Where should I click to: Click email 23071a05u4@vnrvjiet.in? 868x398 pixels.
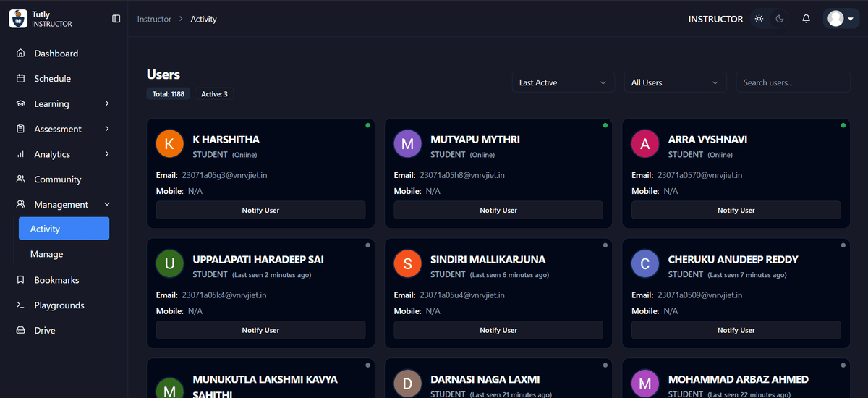point(462,295)
